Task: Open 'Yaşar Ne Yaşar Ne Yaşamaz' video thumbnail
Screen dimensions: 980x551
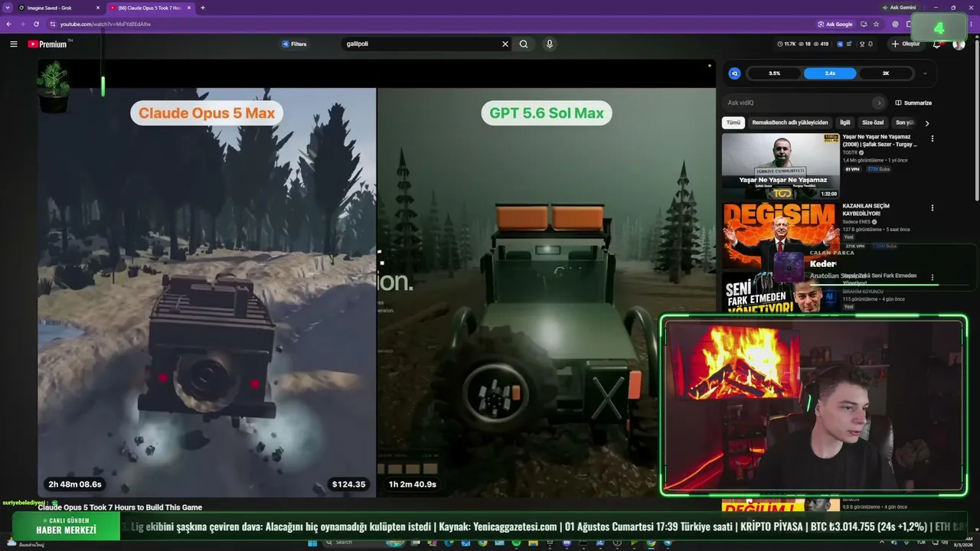Action: (x=780, y=166)
